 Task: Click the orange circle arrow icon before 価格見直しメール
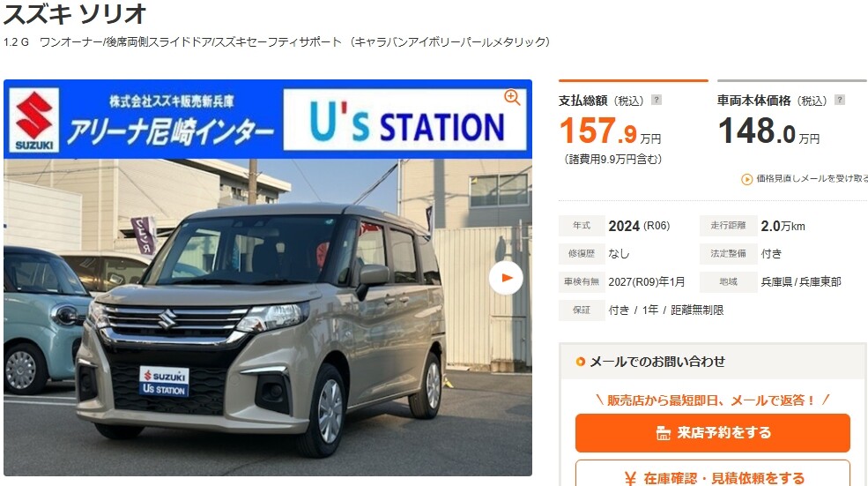point(746,179)
